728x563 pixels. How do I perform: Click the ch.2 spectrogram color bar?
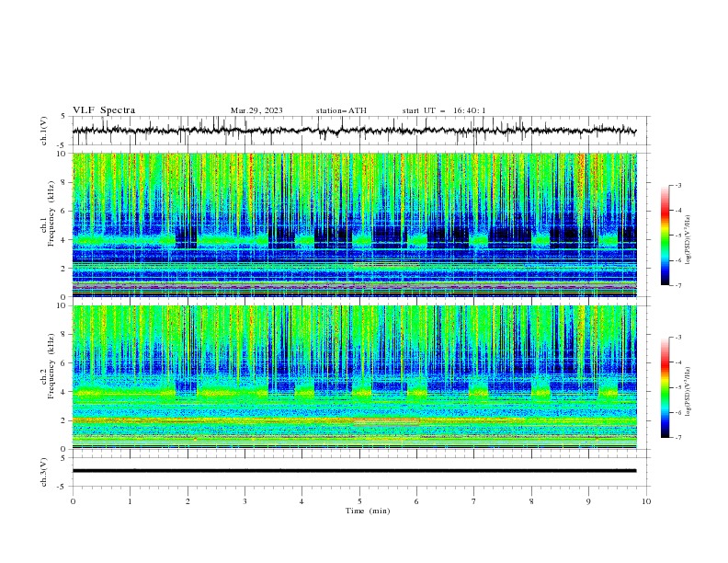(x=665, y=387)
